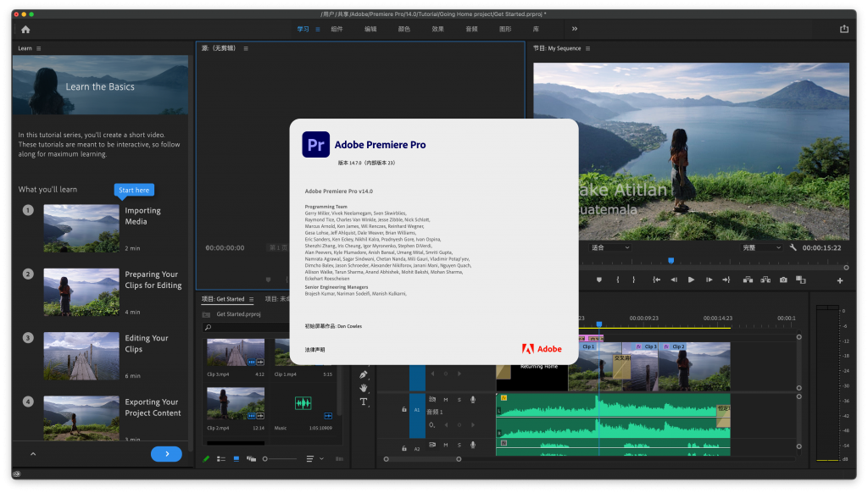Open the playback resolution 完整 dropdown
This screenshot has height=493, width=868.
762,247
